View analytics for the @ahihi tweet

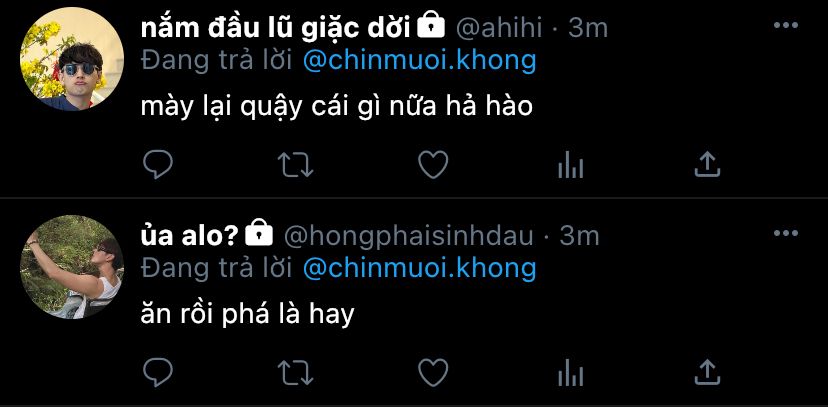570,165
